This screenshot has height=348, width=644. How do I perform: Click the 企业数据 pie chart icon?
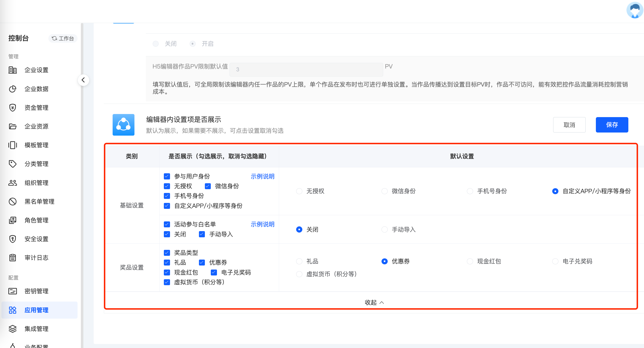[x=13, y=89]
